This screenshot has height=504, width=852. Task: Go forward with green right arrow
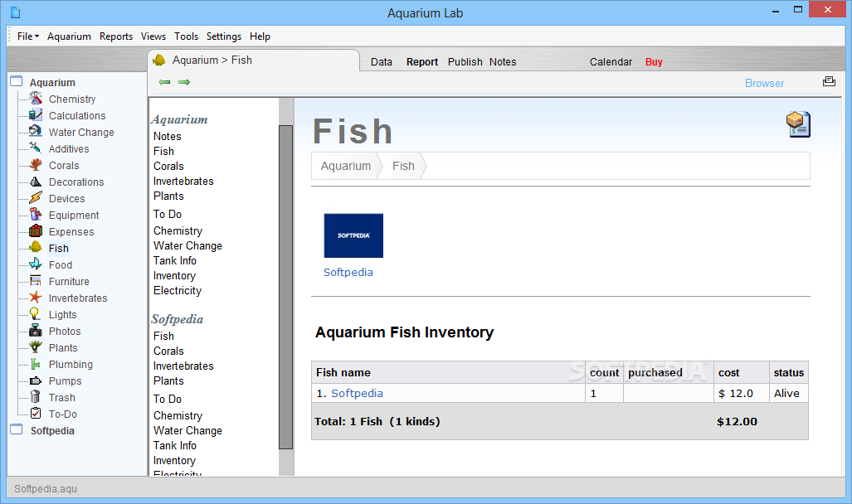pyautogui.click(x=184, y=82)
